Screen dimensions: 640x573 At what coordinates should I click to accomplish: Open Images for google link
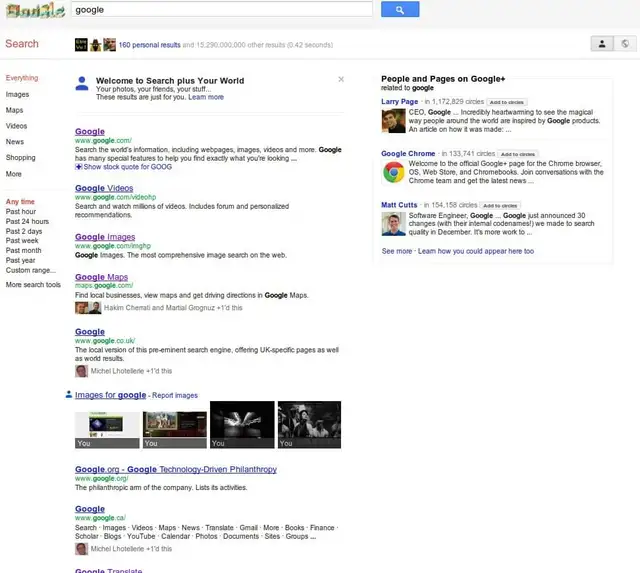click(110, 395)
